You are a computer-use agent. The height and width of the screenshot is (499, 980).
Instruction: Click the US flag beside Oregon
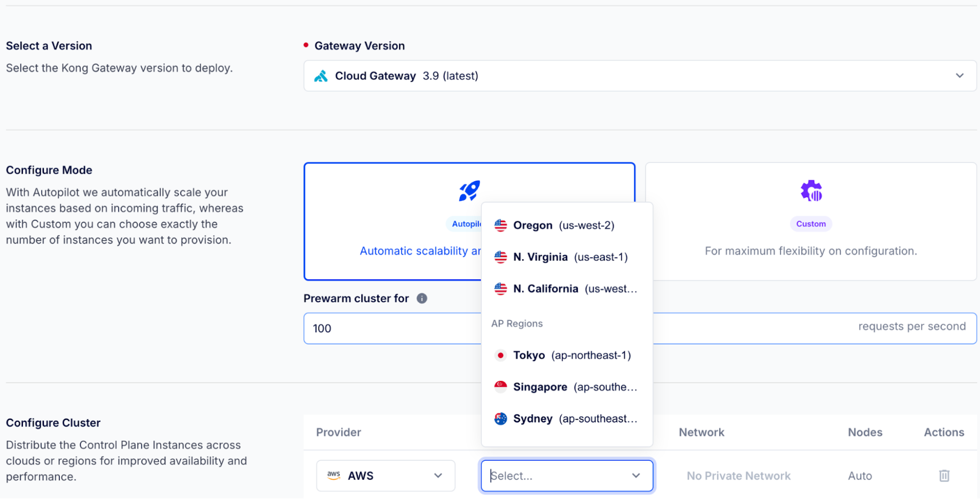click(x=501, y=225)
